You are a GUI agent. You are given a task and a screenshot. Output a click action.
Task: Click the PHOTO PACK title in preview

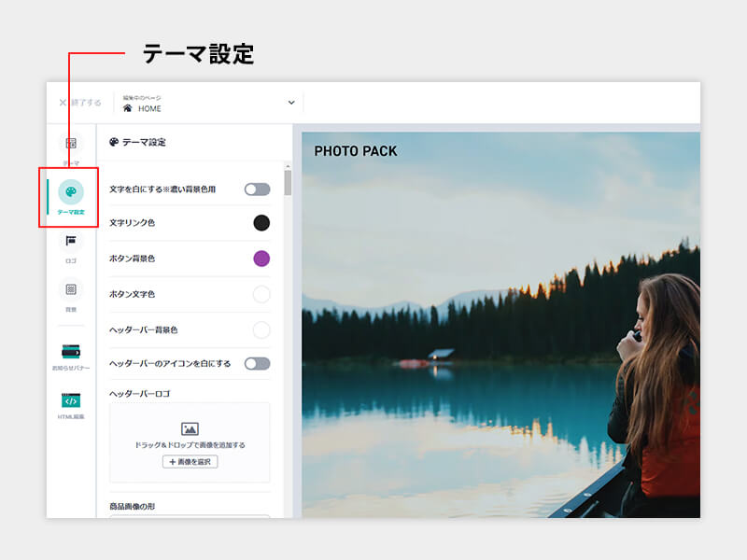(355, 151)
